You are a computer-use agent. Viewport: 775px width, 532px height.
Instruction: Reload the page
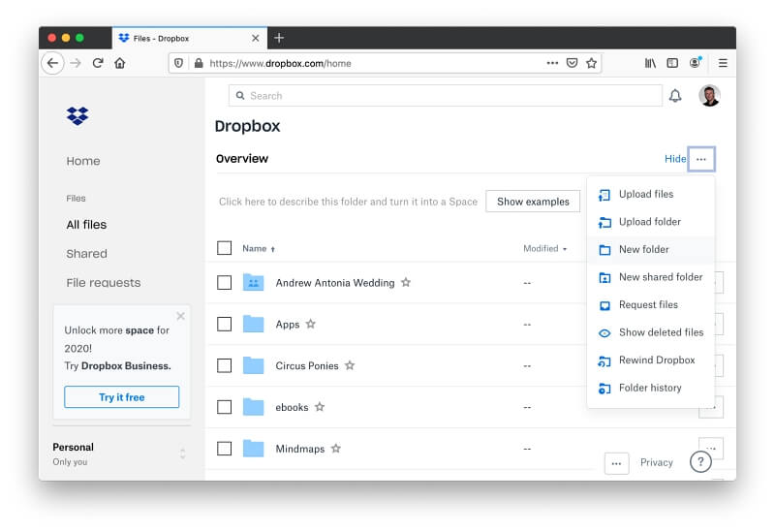(x=98, y=63)
